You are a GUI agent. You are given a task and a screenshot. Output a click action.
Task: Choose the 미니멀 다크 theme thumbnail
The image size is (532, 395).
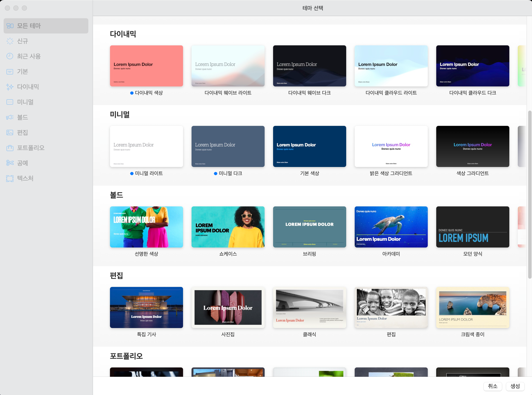click(228, 146)
